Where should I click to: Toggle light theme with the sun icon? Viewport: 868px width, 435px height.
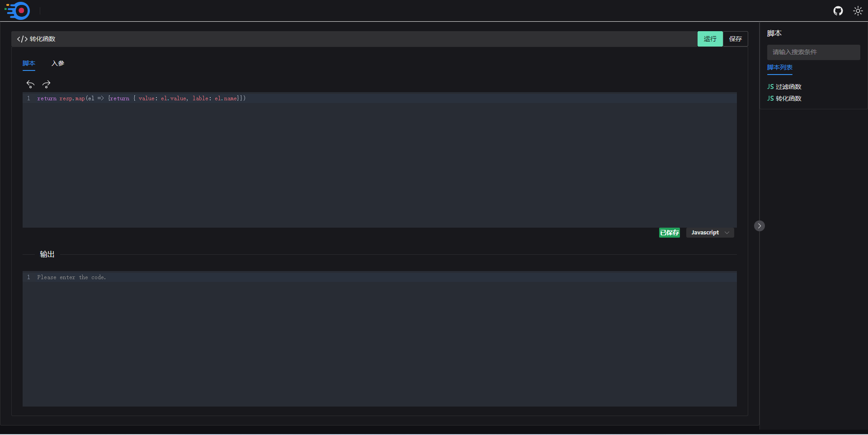pyautogui.click(x=858, y=11)
